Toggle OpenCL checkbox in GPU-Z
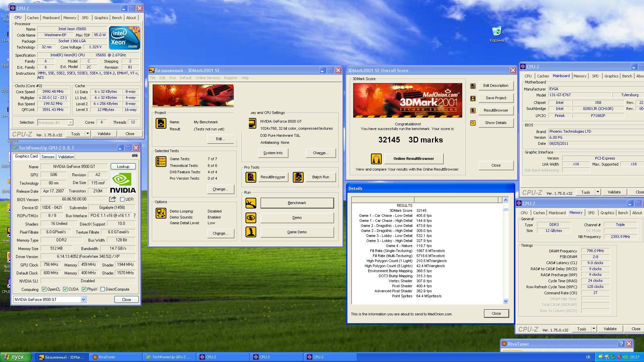 (44, 289)
